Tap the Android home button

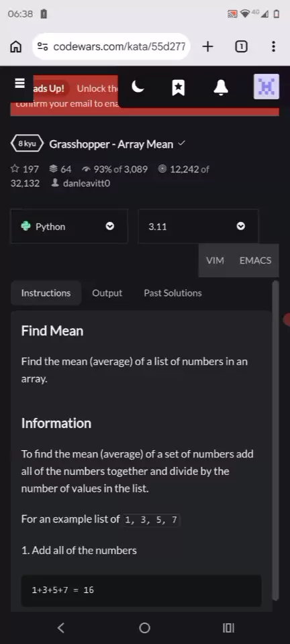coord(144,628)
